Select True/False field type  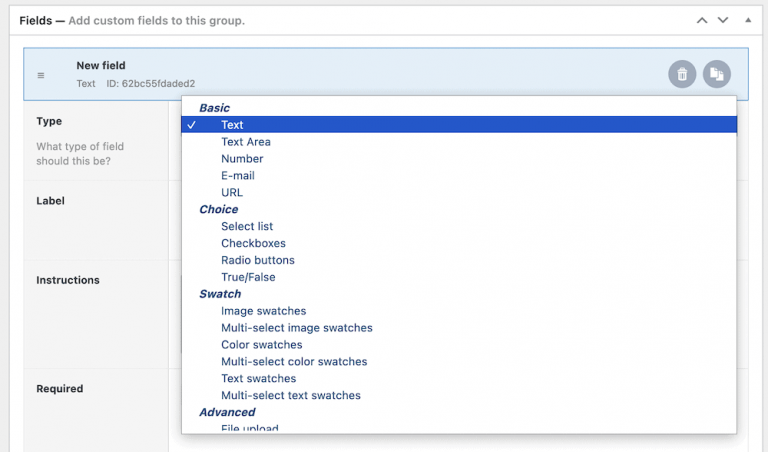(x=248, y=278)
